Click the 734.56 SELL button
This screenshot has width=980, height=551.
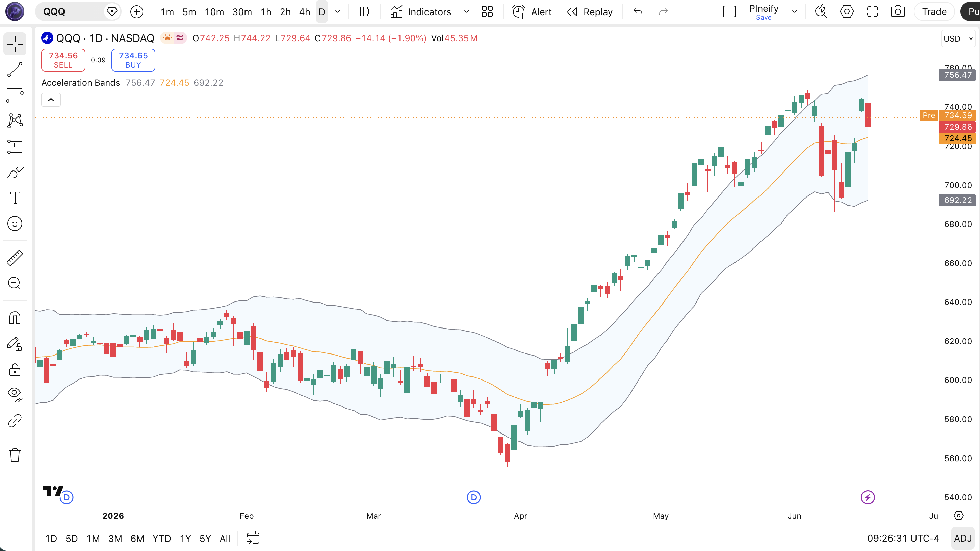tap(63, 60)
